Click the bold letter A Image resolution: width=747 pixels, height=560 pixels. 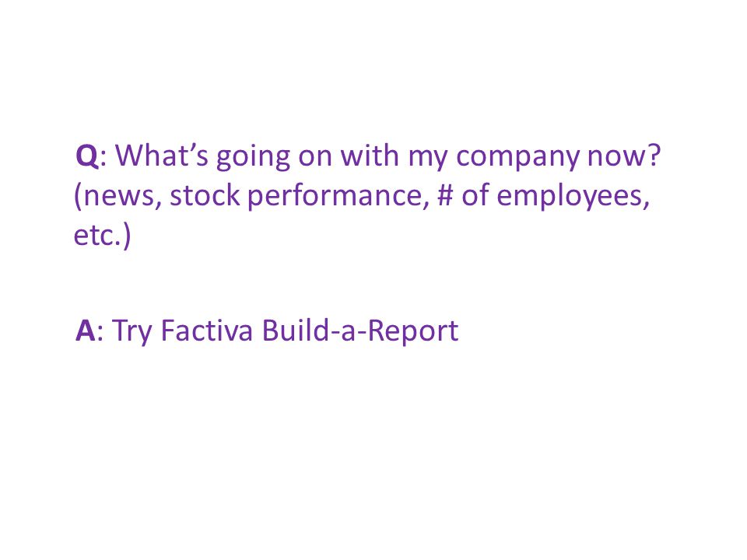tap(86, 331)
